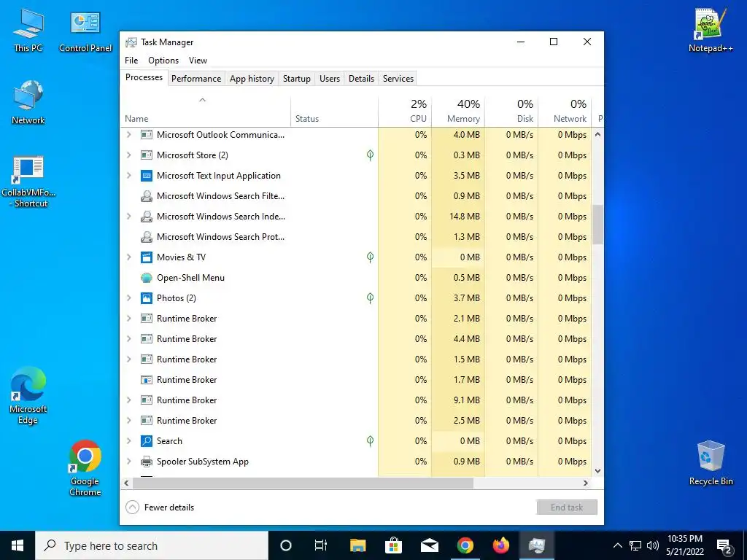
Task: Open Firefox from taskbar
Action: (500, 545)
